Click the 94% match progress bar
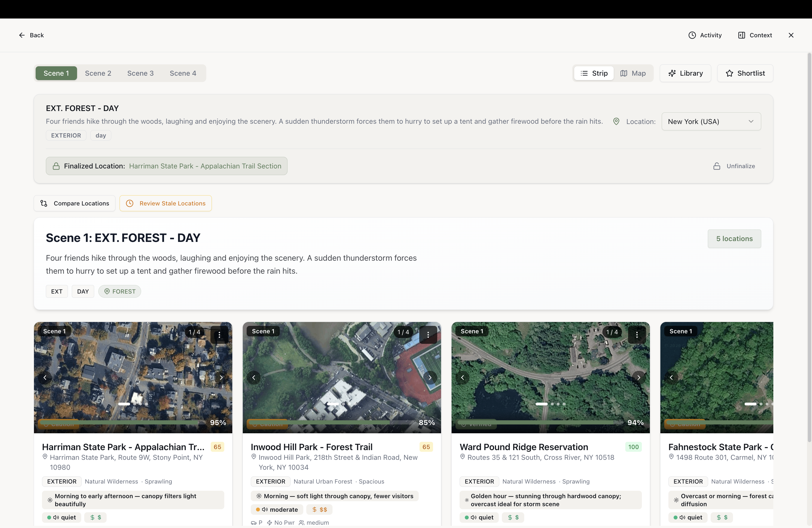 pos(541,422)
